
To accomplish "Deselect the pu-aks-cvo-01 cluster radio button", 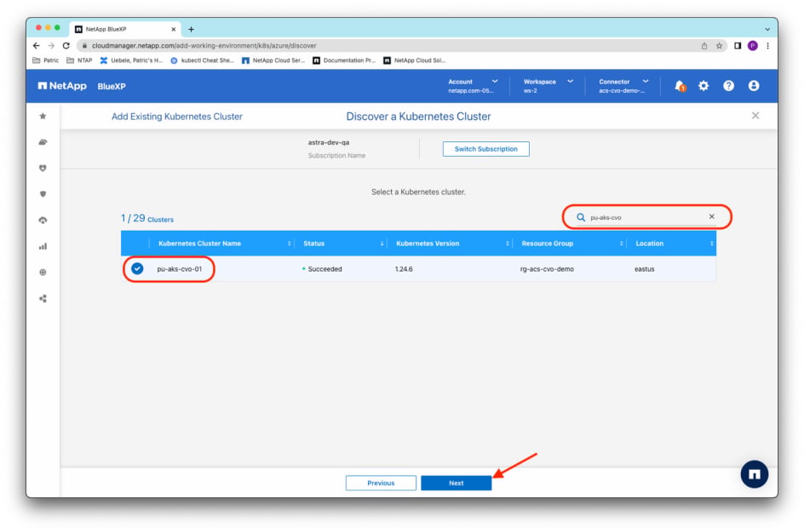I will (137, 269).
